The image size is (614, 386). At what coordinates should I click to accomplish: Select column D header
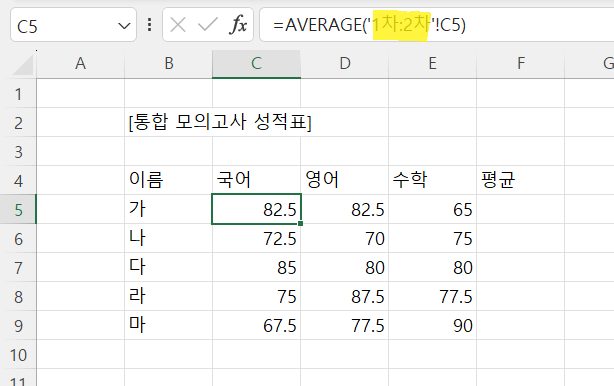click(345, 63)
